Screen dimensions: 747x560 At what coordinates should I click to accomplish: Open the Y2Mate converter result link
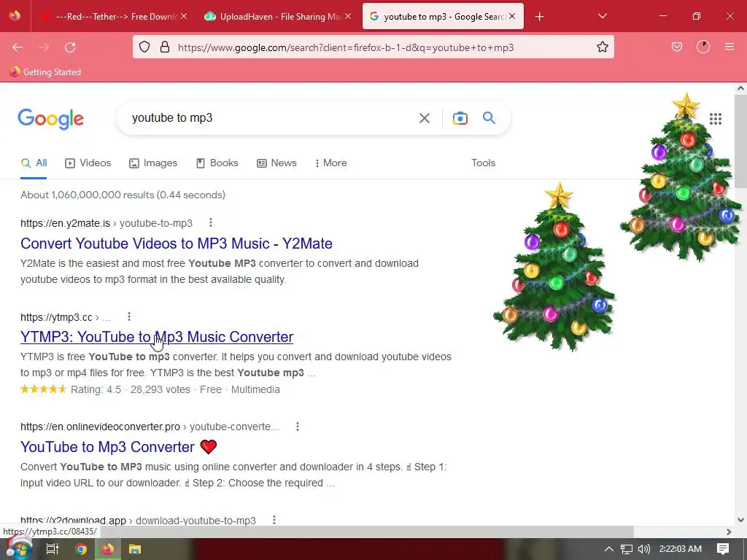(x=177, y=244)
